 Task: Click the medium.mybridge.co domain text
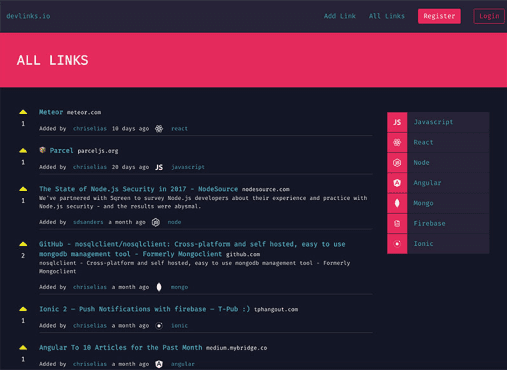click(x=236, y=348)
